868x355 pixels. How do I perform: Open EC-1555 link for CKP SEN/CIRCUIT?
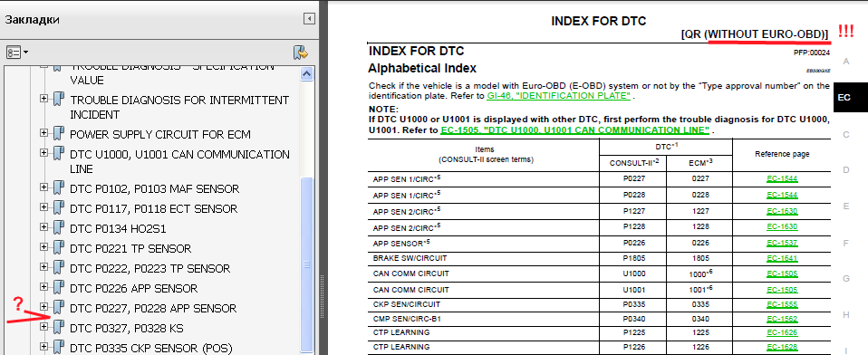click(x=782, y=303)
